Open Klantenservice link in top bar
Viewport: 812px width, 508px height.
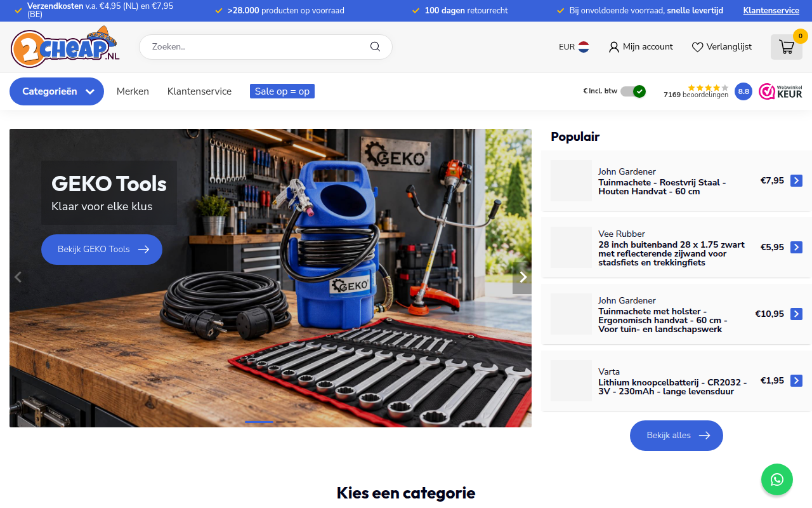click(771, 11)
